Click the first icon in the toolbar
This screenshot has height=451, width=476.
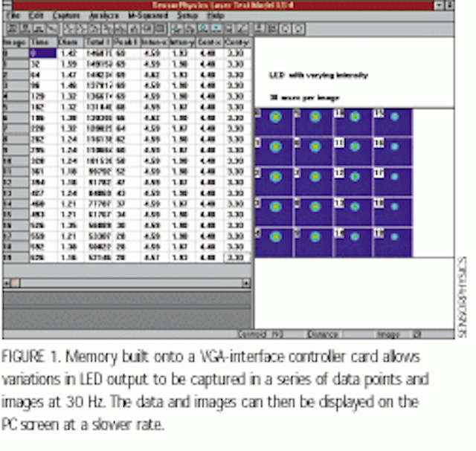point(12,29)
